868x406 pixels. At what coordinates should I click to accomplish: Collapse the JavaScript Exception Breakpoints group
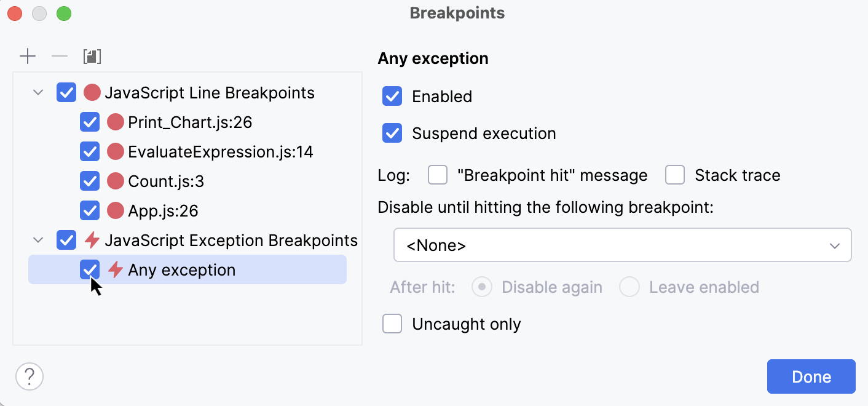pos(37,240)
